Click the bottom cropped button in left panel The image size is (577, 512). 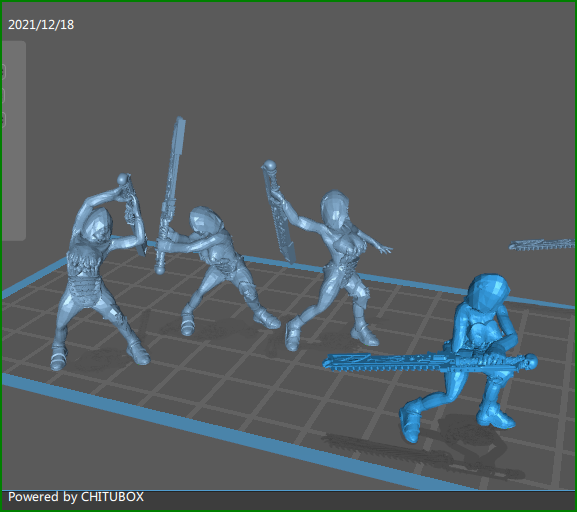(3, 120)
